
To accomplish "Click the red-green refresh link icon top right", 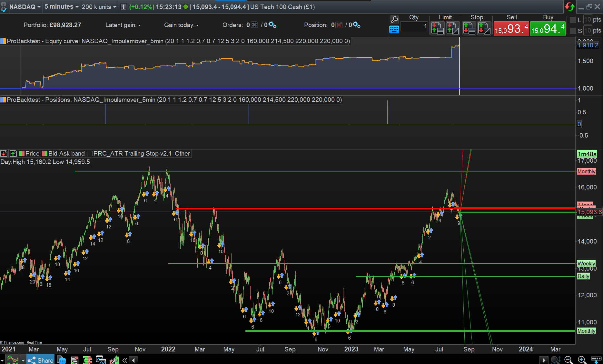I will coord(569,7).
